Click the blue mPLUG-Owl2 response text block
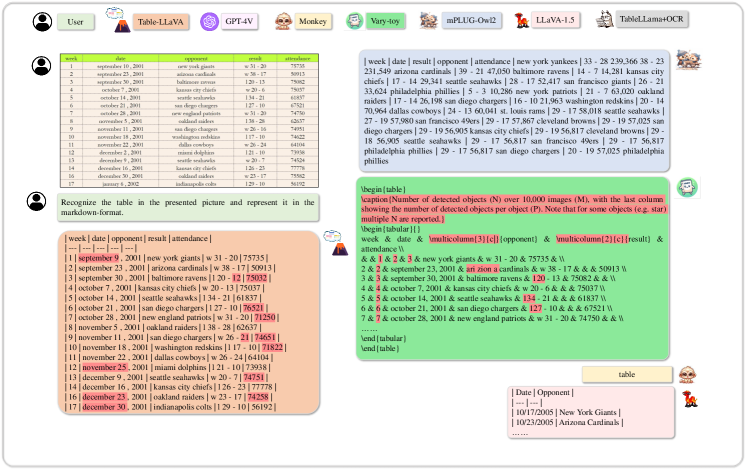This screenshot has height=470, width=748. (514, 111)
